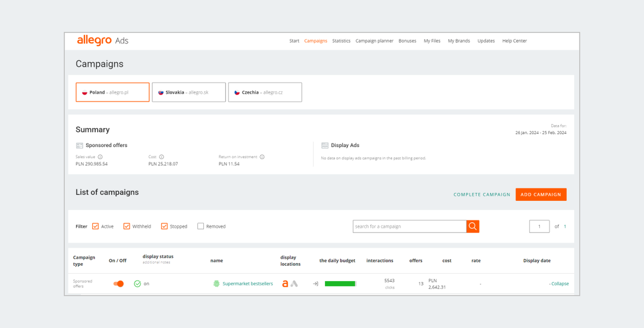Click the offers column header

pyautogui.click(x=416, y=260)
